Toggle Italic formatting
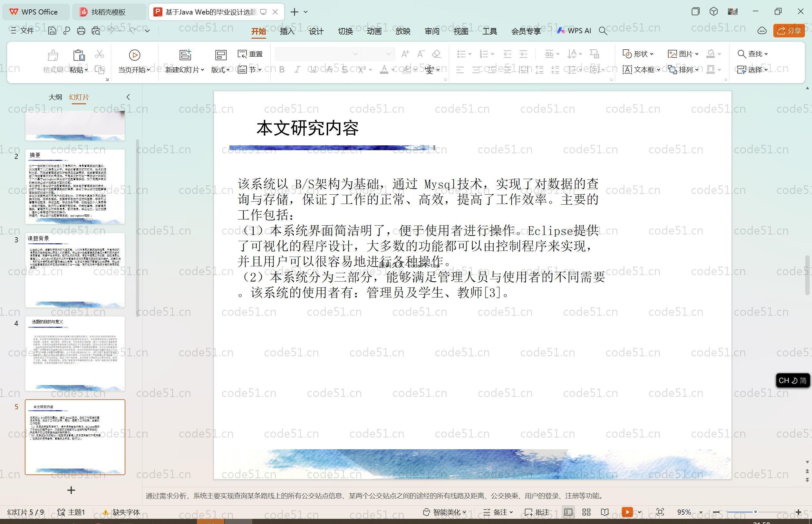The height and width of the screenshot is (524, 812). (297, 70)
